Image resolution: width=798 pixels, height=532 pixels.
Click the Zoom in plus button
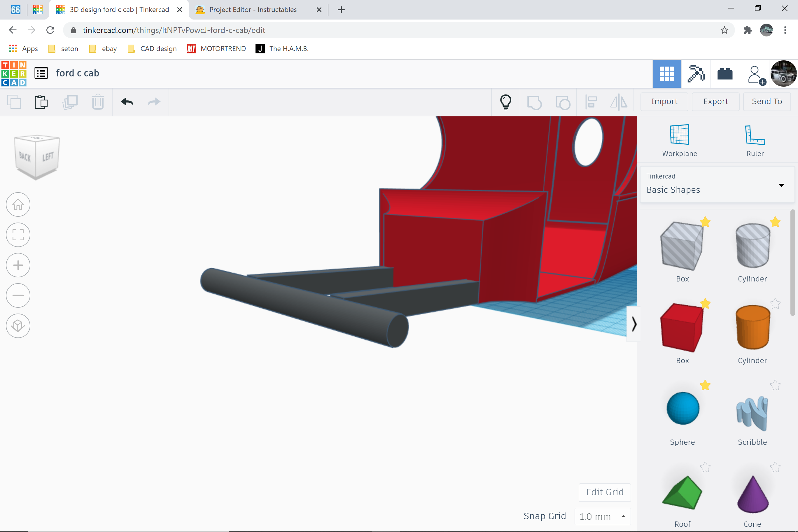click(18, 265)
